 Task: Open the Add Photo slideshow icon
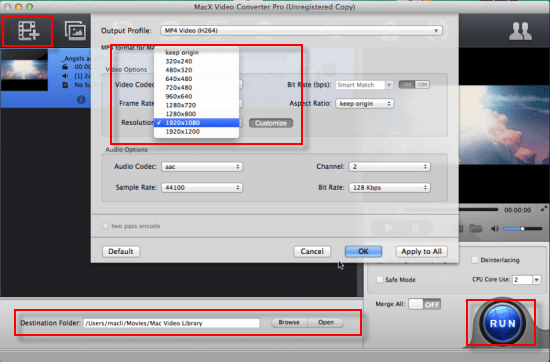coord(75,31)
